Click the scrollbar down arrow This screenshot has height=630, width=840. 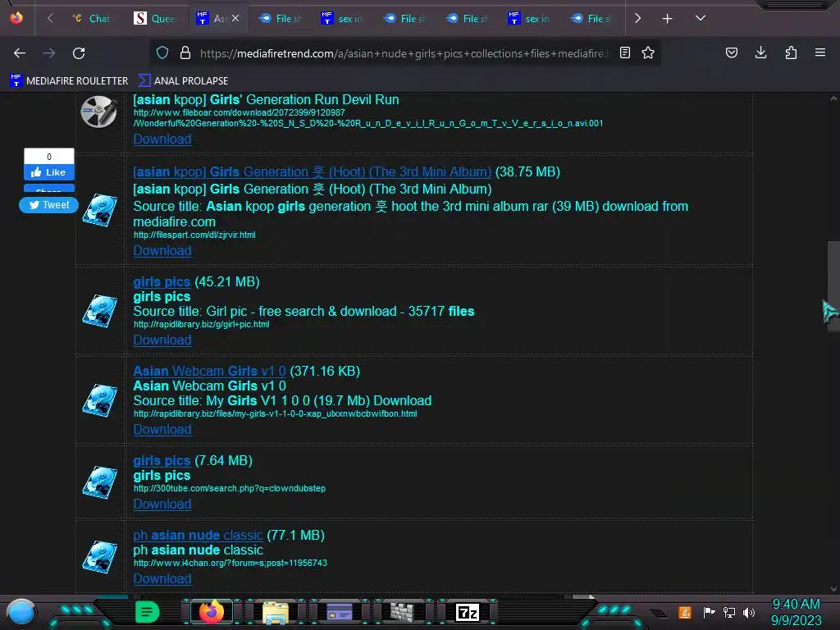[833, 589]
